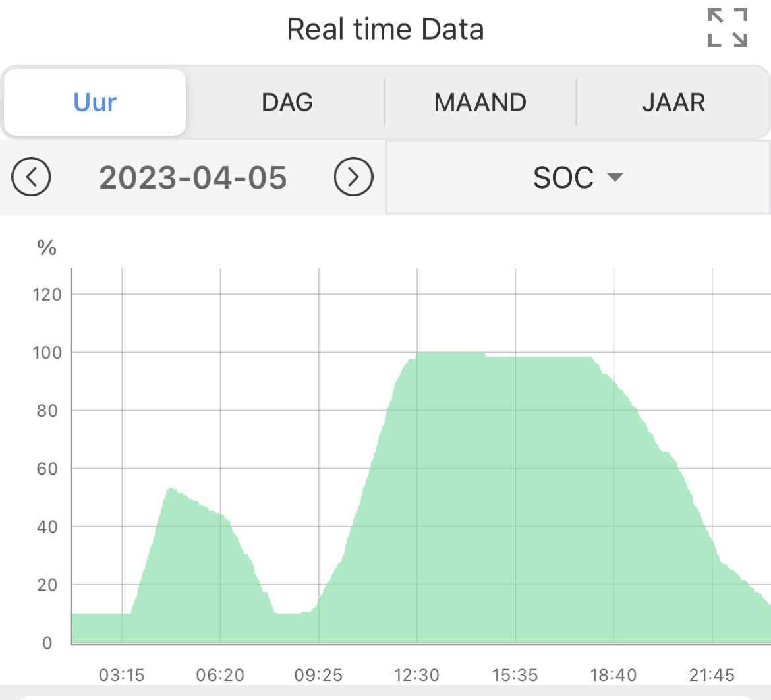771x700 pixels.
Task: Expand chart to fullscreen view
Action: pyautogui.click(x=728, y=28)
